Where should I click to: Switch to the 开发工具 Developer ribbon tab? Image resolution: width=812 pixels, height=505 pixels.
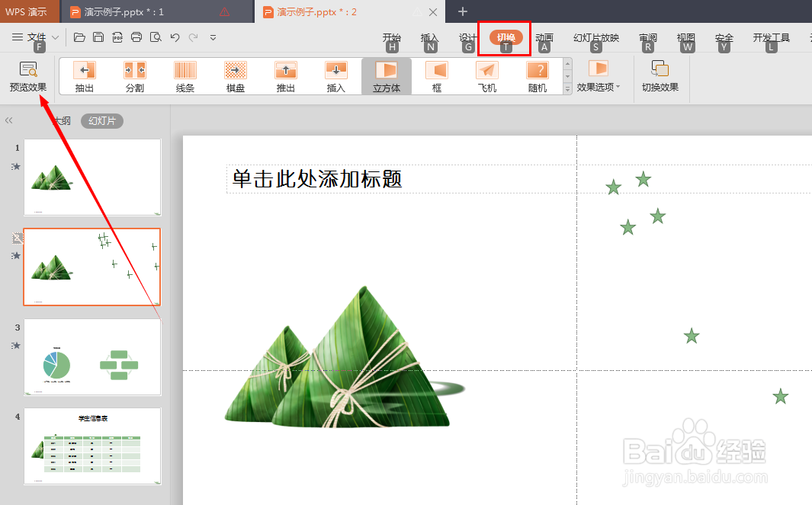pos(771,37)
